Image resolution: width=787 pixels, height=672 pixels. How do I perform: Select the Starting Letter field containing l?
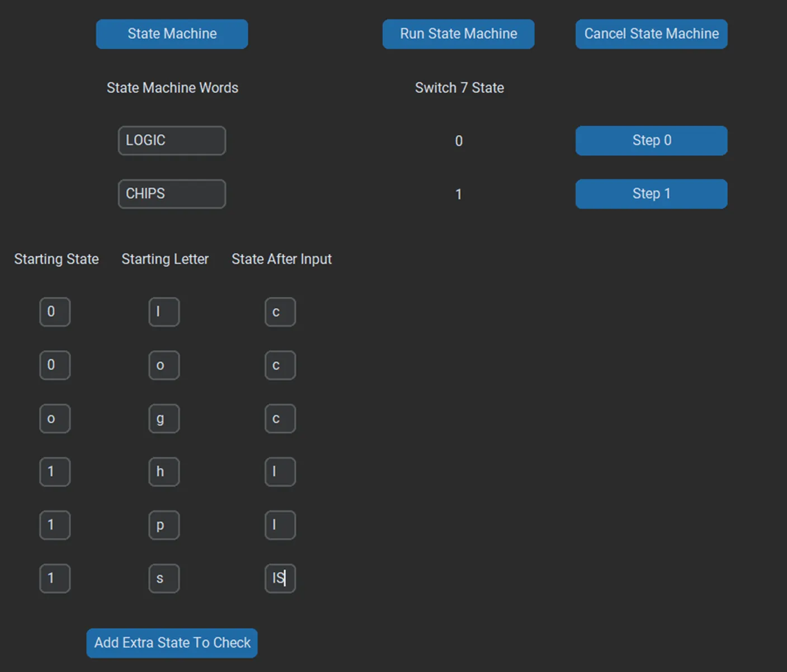[164, 311]
